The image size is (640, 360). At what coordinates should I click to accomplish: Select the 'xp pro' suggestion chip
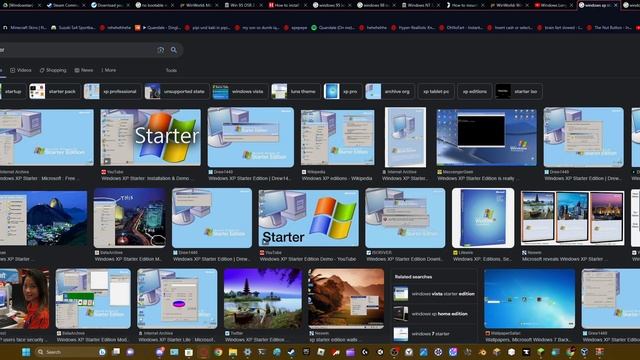[x=342, y=91]
